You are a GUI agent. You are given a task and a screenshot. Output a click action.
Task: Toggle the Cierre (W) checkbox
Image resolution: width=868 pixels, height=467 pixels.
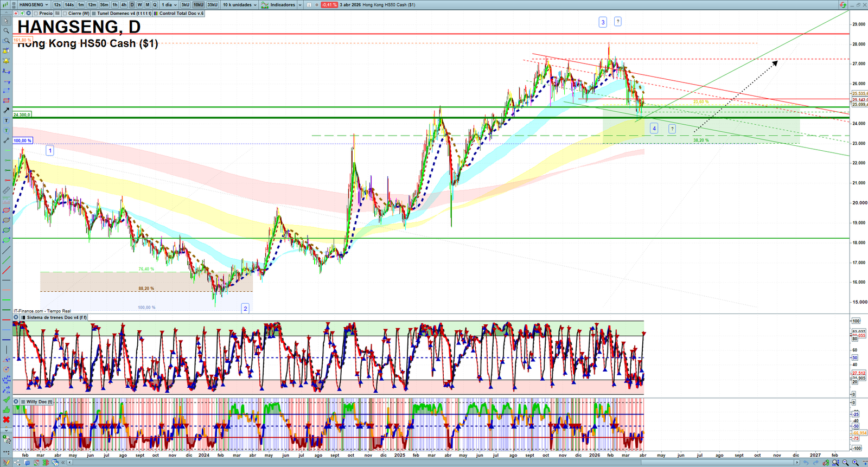pyautogui.click(x=65, y=14)
